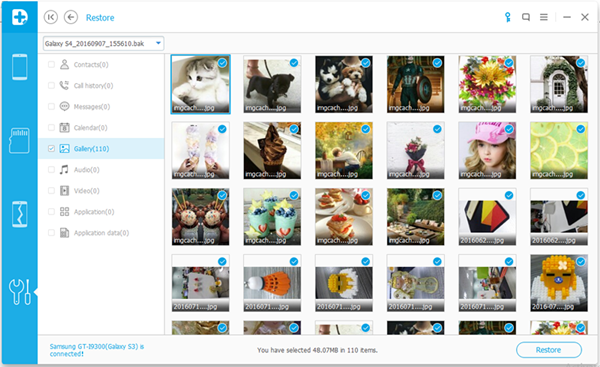
Task: Tick the Contacts(0) checkbox
Action: coord(51,64)
